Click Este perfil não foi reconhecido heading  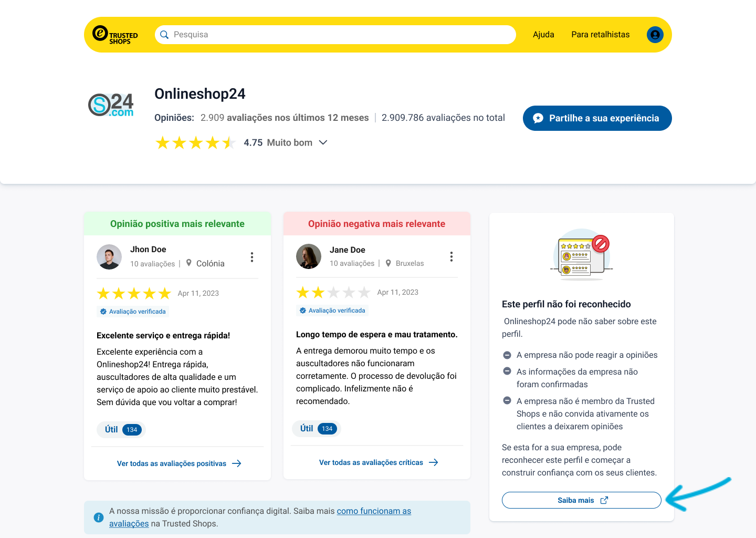(x=566, y=304)
